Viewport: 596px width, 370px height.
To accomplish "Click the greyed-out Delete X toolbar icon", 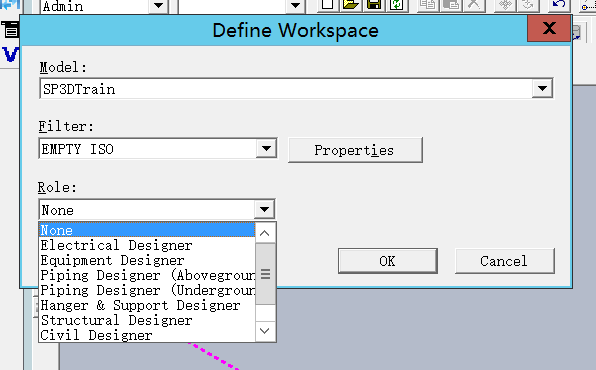I will point(474,5).
